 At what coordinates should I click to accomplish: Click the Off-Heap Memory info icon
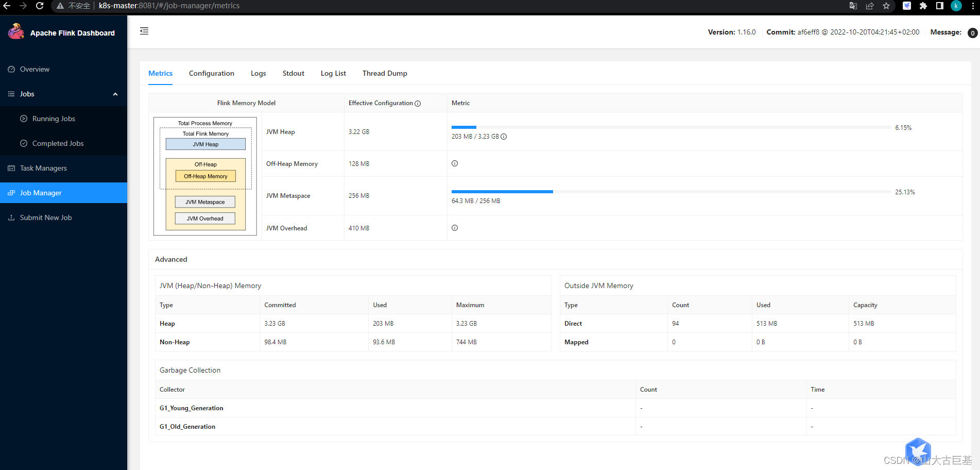pyautogui.click(x=455, y=163)
